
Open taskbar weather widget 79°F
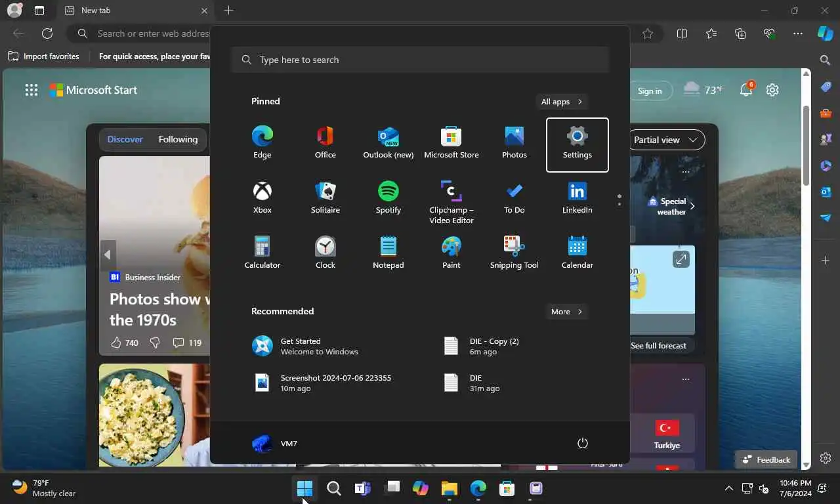click(x=45, y=488)
